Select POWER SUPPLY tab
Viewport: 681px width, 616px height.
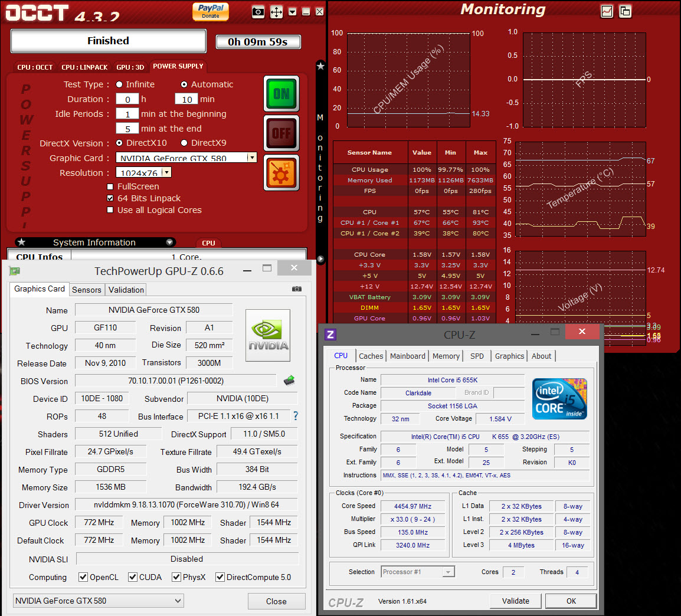(178, 67)
